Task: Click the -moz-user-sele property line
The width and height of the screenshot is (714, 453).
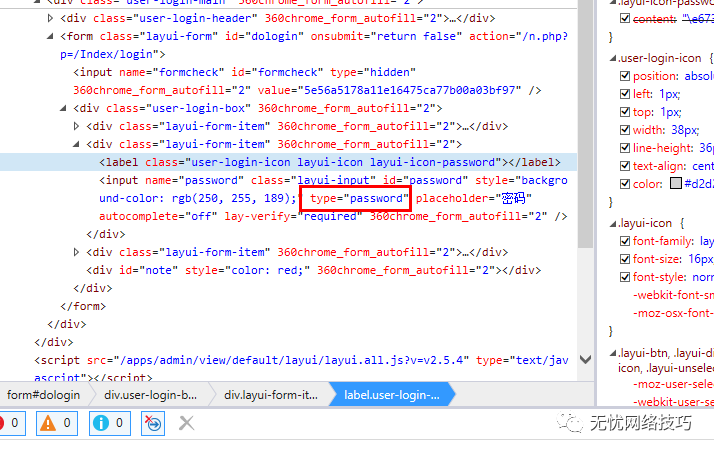Action: click(x=673, y=384)
